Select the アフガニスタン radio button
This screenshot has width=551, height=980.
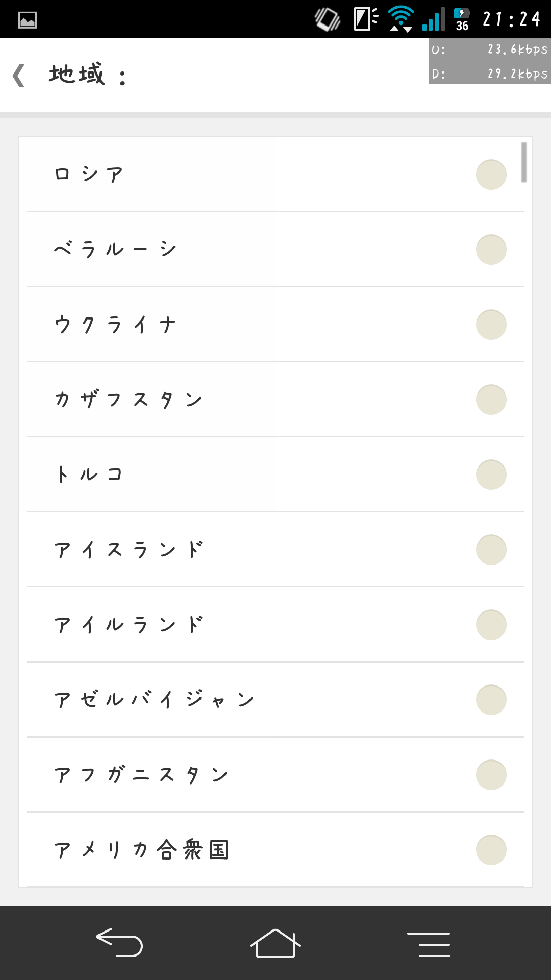491,775
